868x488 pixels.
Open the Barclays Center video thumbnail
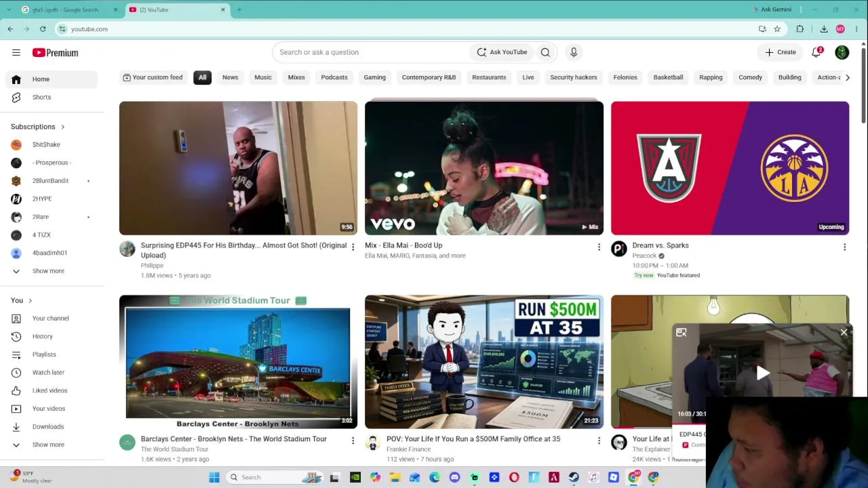pos(238,362)
